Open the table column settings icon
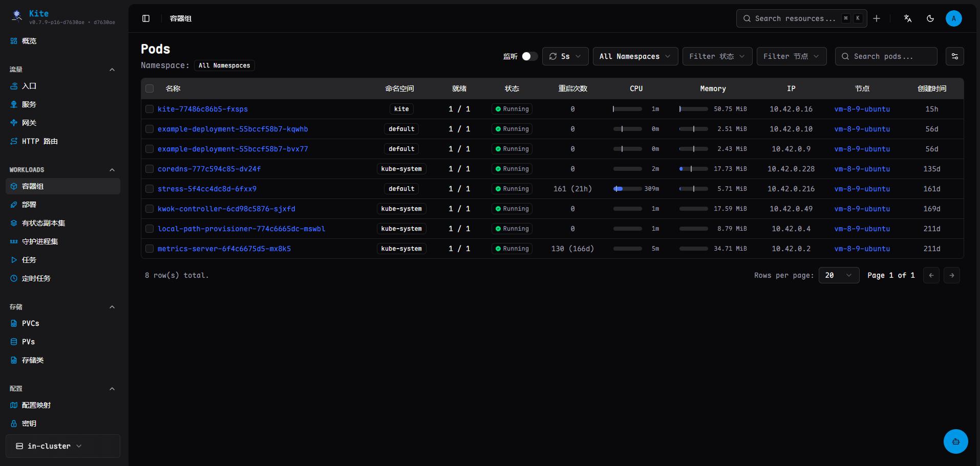Image resolution: width=980 pixels, height=466 pixels. tap(955, 56)
